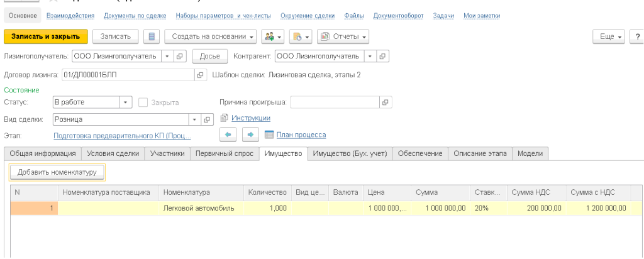The width and height of the screenshot is (644, 259).
Task: Expand the Вид сделки dropdown list
Action: tap(195, 119)
